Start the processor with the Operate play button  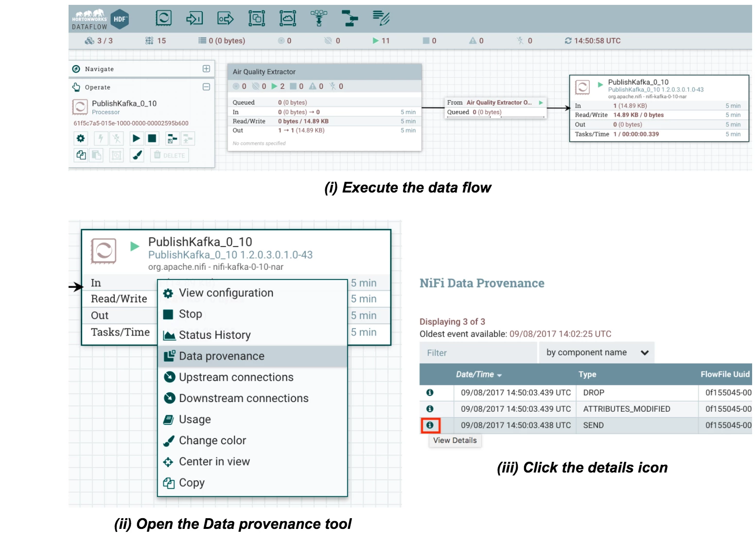pyautogui.click(x=136, y=139)
